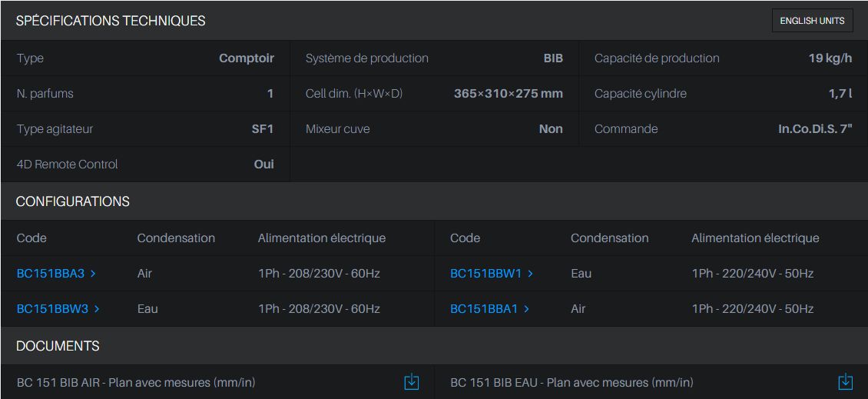Open the BC151BBA1 configuration link
Viewport: 868px width, 399px height.
pyautogui.click(x=484, y=309)
